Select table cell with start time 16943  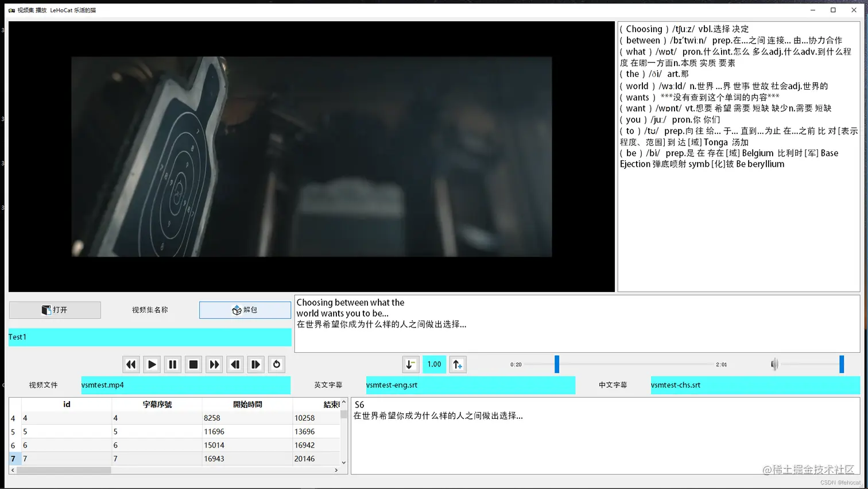pos(247,459)
